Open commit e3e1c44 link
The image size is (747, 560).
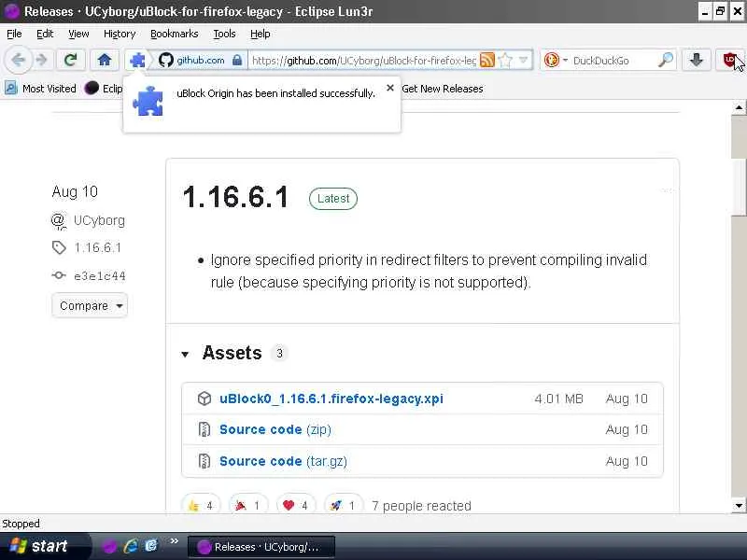(x=100, y=275)
